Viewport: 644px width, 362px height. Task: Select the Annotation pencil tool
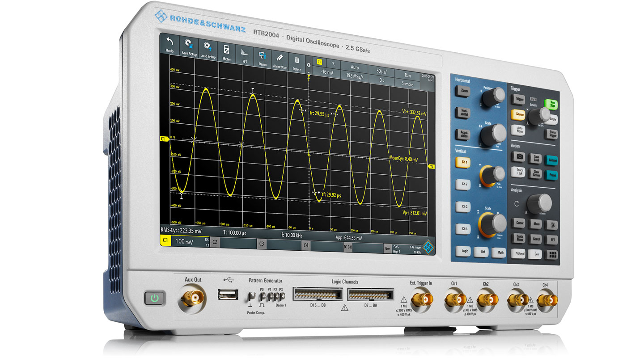(280, 60)
